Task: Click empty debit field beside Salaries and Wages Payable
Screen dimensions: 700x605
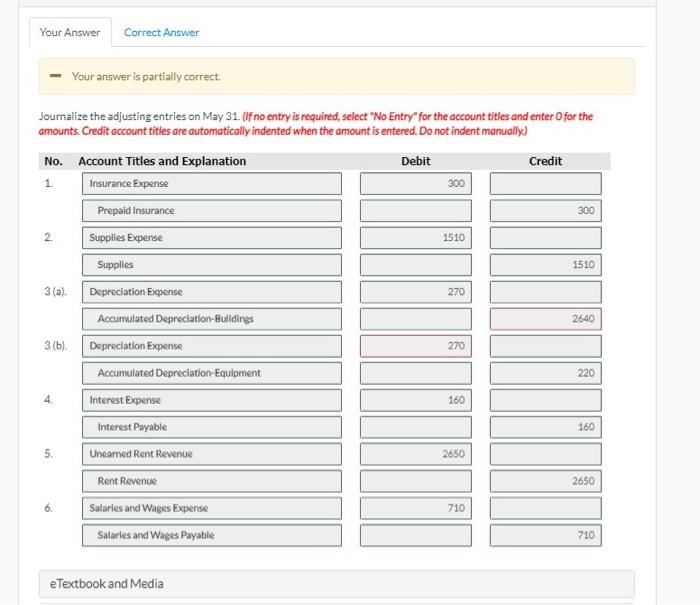Action: [x=416, y=535]
